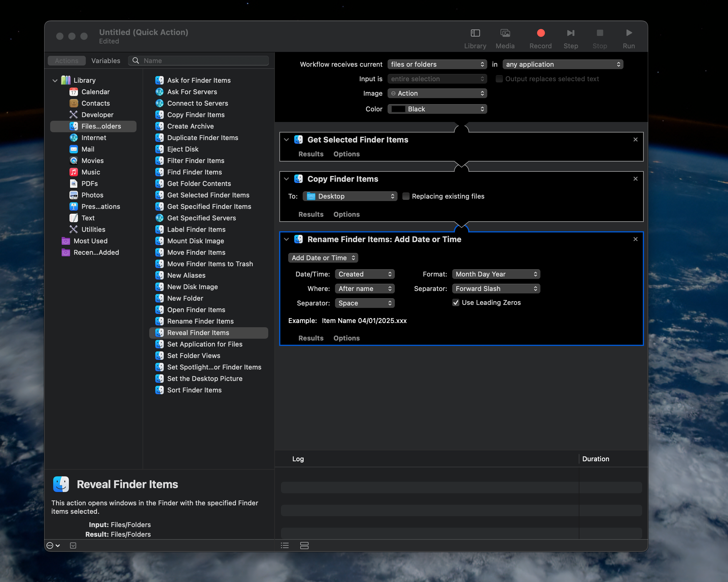Open the Date/Time 'Created' dropdown
Screen dimensions: 728x582
[365, 274]
